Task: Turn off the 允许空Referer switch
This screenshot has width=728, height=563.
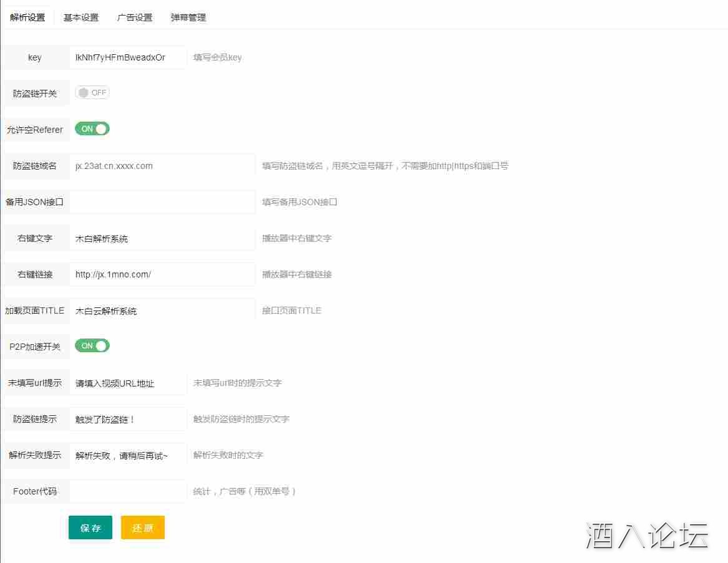Action: coord(92,129)
